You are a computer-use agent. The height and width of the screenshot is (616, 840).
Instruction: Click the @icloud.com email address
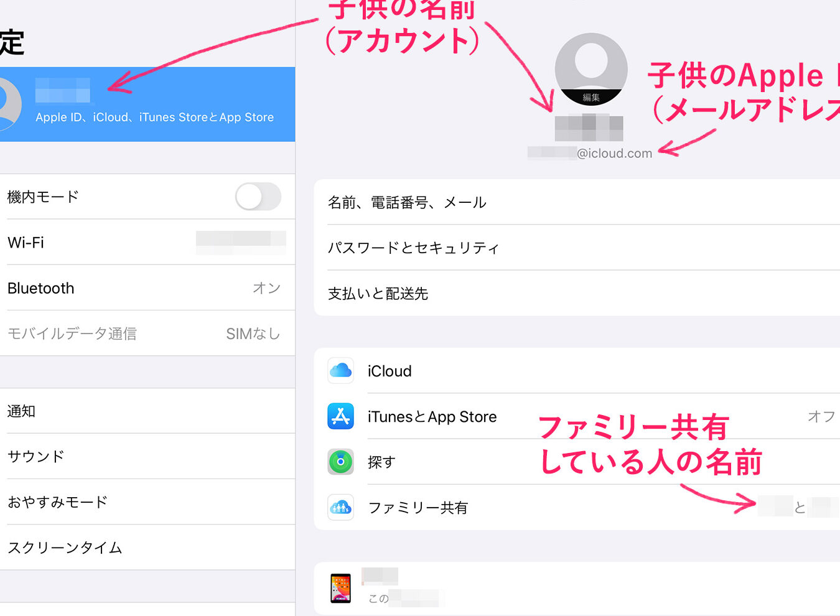click(590, 153)
